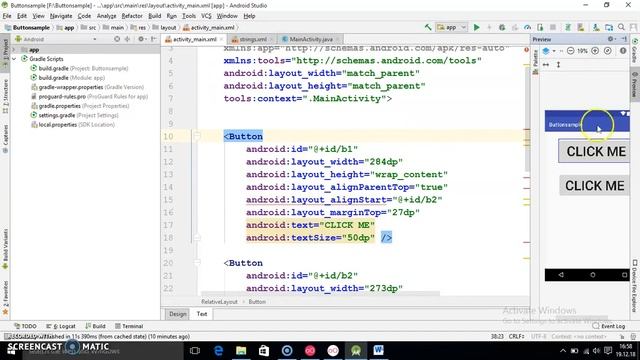640x360 pixels.
Task: Open the Terminal tool window
Action: [x=129, y=326]
